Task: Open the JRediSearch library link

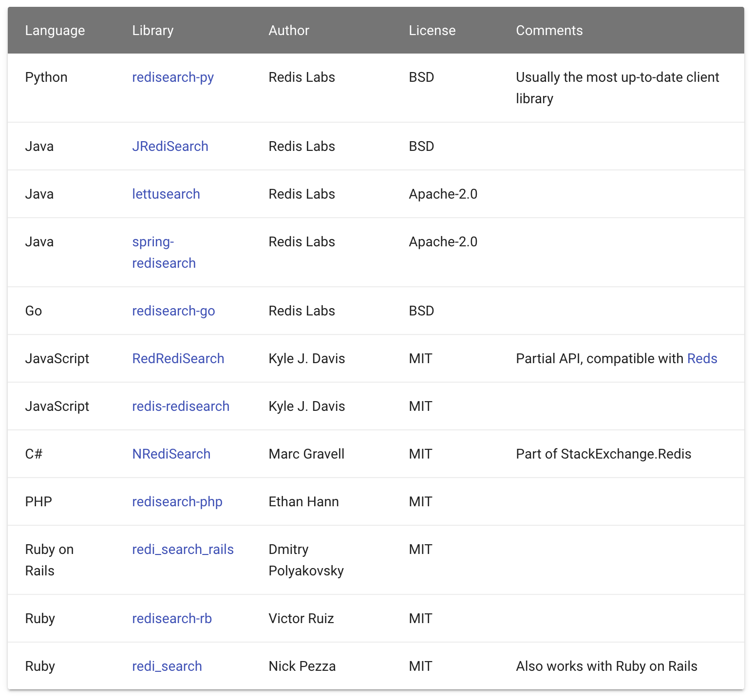Action: [170, 146]
